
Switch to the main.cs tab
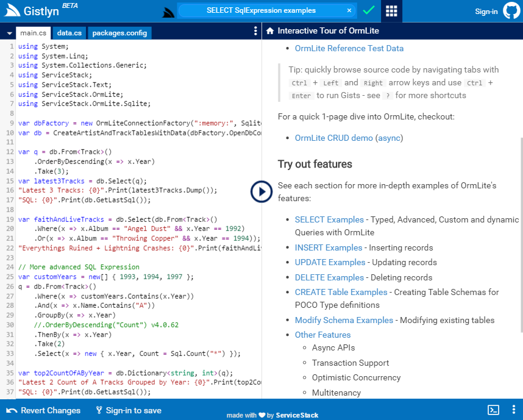[x=34, y=33]
